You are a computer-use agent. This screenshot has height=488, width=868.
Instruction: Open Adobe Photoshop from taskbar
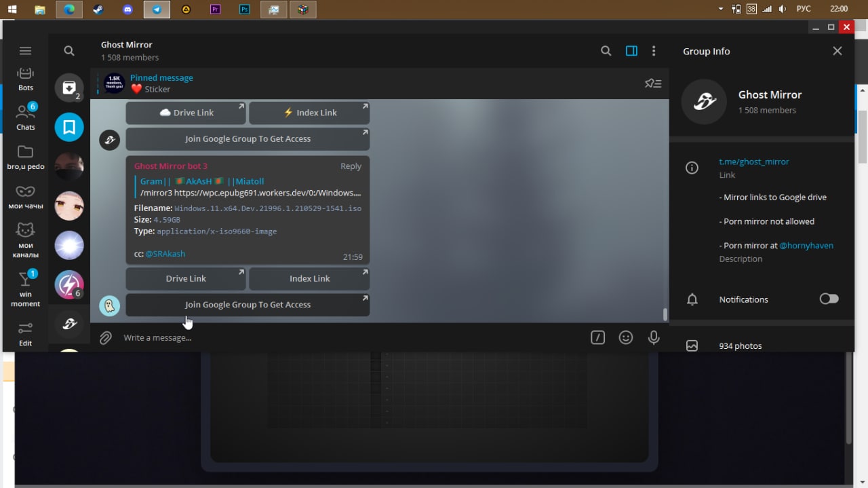pyautogui.click(x=245, y=10)
